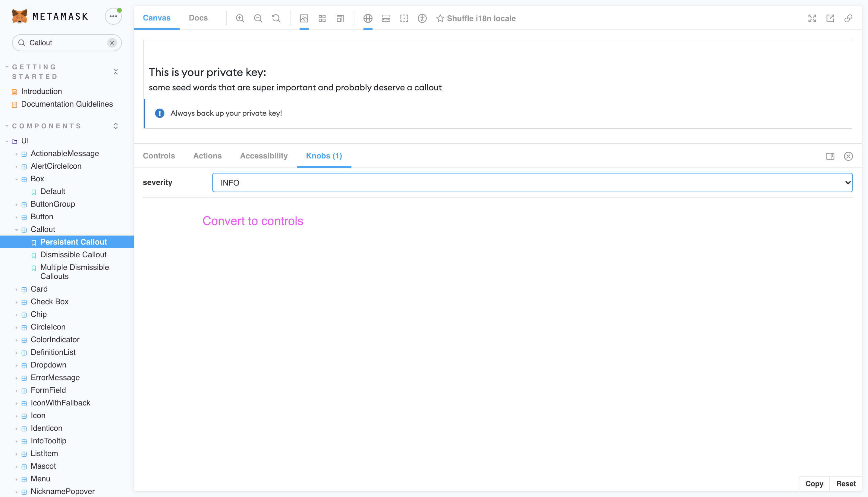The width and height of the screenshot is (868, 497).
Task: Click the Copy button in knobs panel
Action: pyautogui.click(x=814, y=483)
